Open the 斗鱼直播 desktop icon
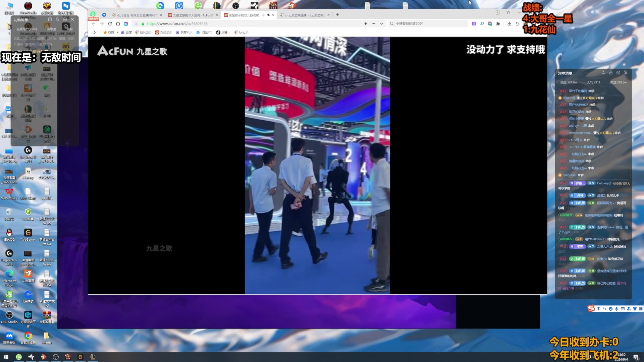 (28, 276)
